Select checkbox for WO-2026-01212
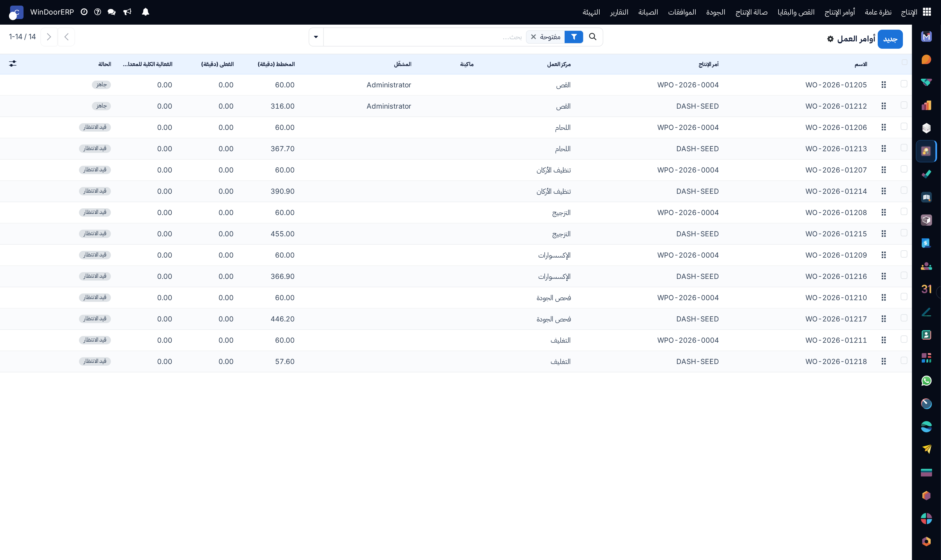941x560 pixels. pos(904,105)
